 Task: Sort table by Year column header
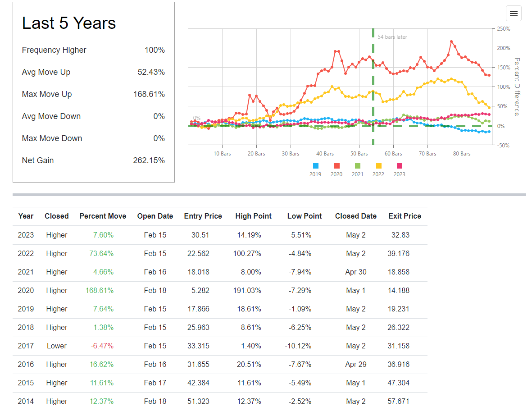click(x=26, y=216)
